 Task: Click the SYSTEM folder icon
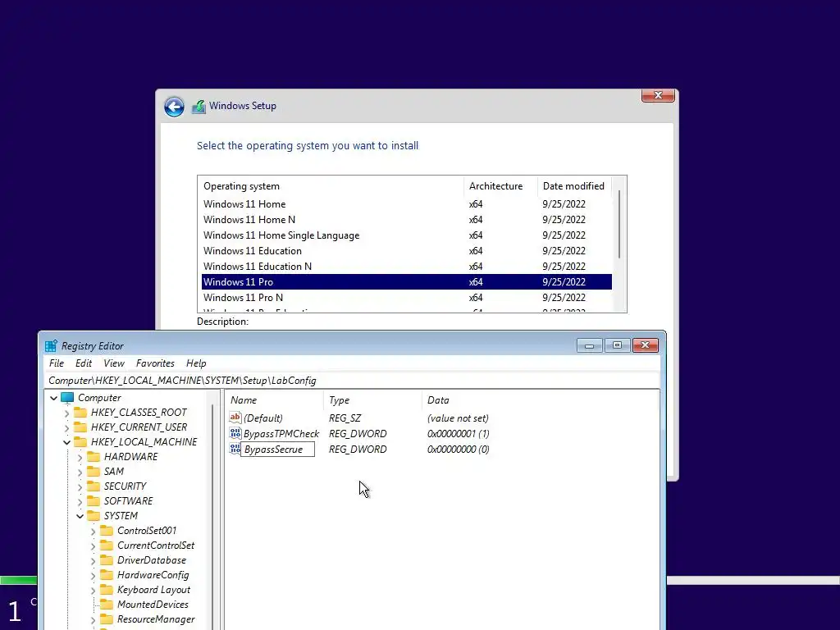94,515
